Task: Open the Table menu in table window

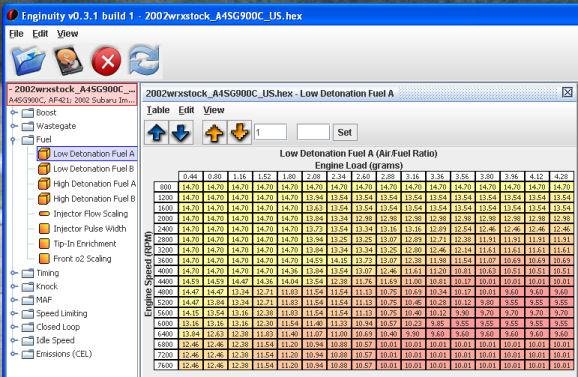Action: (158, 110)
